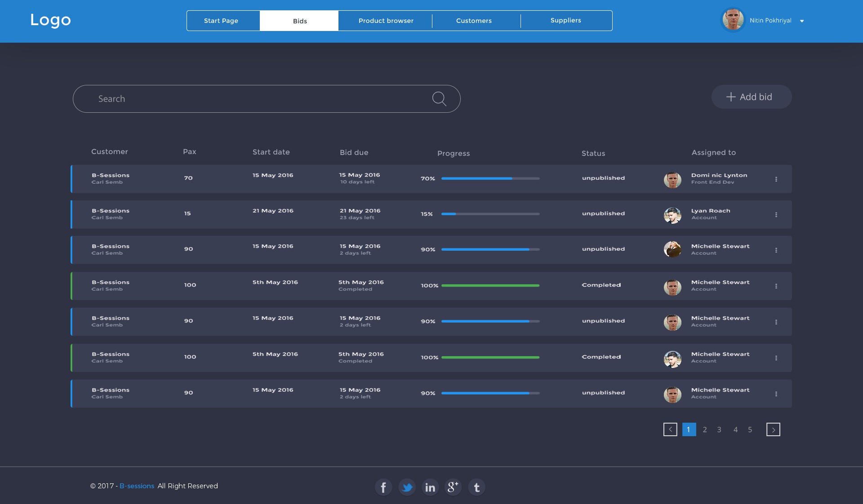
Task: Go to next page arrow
Action: click(773, 429)
